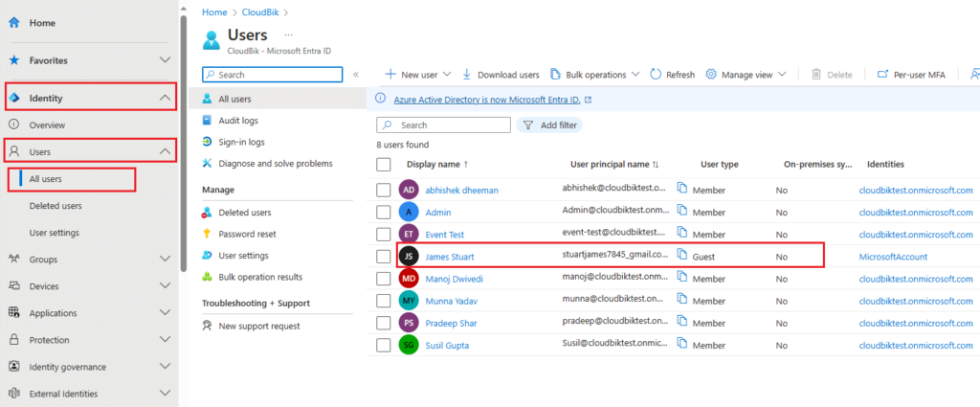Screen dimensions: 980x407
Task: Click the JS avatar for James Stuart
Action: tap(408, 257)
